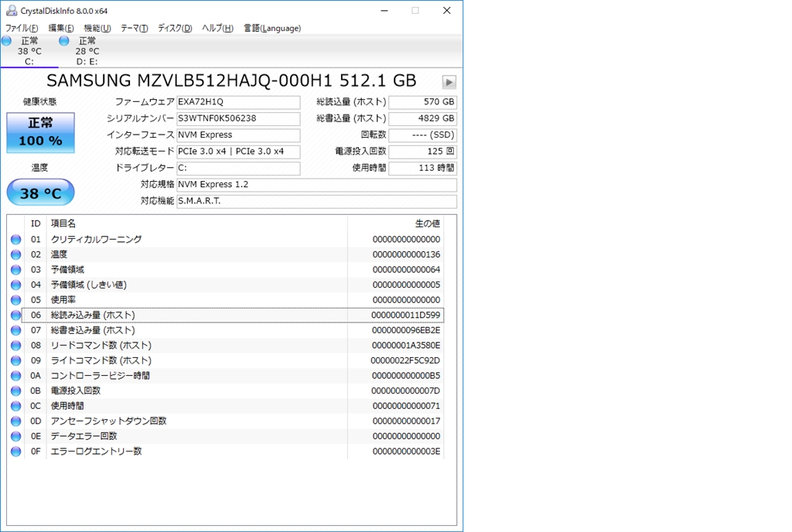Click the status dot for 0C 使用時間 row
792x532 pixels.
(x=16, y=406)
